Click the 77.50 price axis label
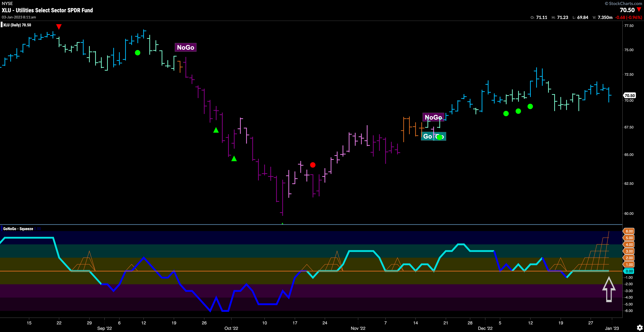This screenshot has height=332, width=644. point(629,26)
